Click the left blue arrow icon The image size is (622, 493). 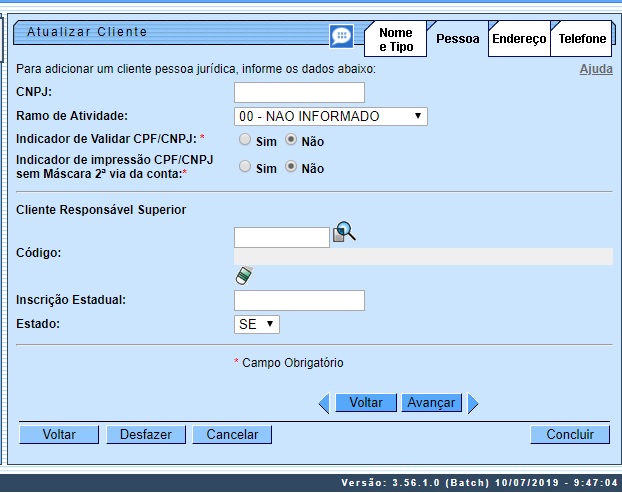323,403
